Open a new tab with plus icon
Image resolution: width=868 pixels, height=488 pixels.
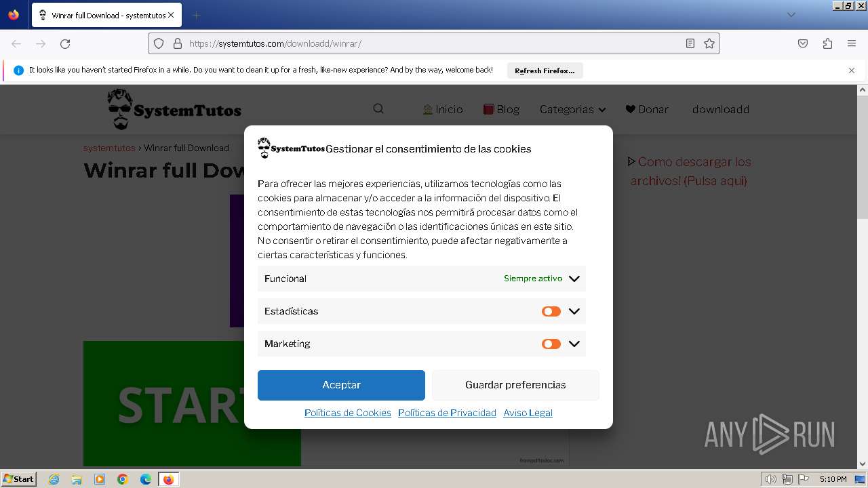[196, 15]
